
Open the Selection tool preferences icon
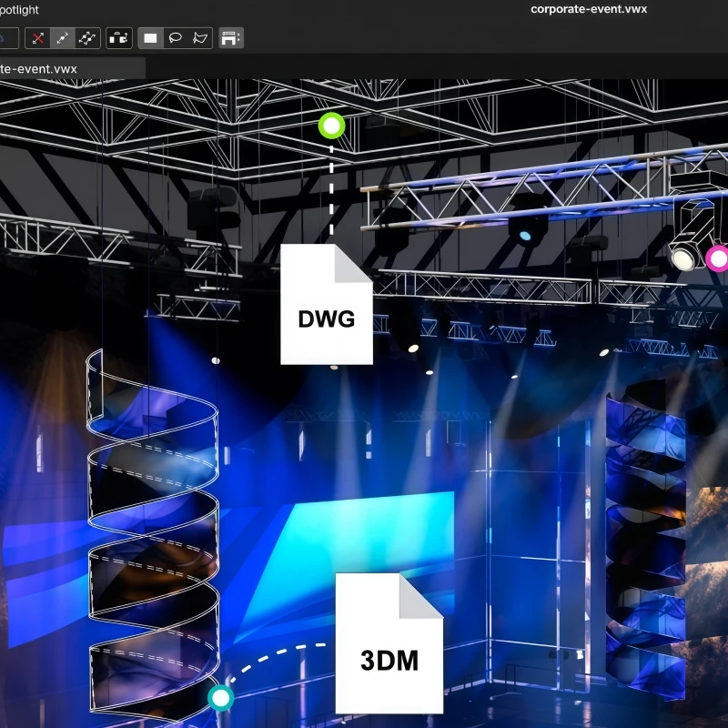(x=231, y=38)
